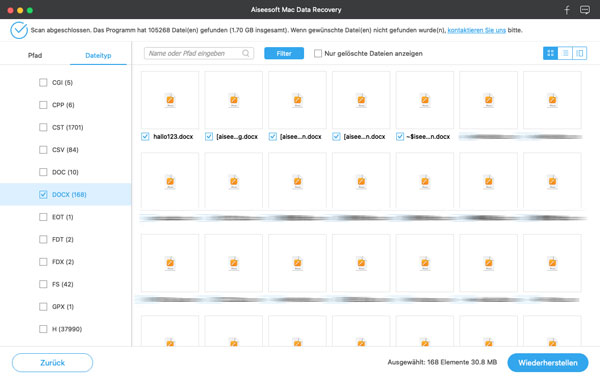Select the Dateityp tab

(x=98, y=55)
